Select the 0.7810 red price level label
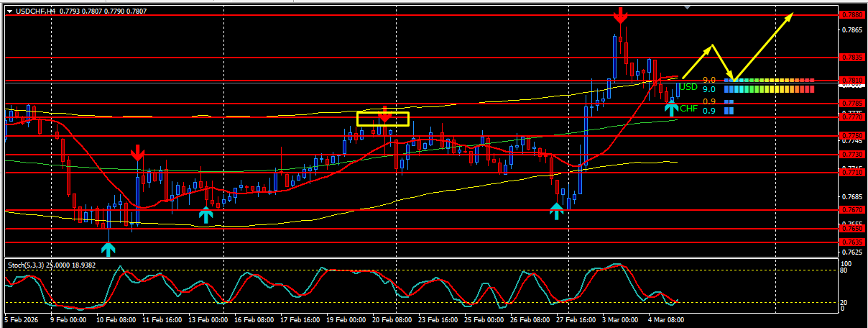This screenshot has width=868, height=328. 851,80
